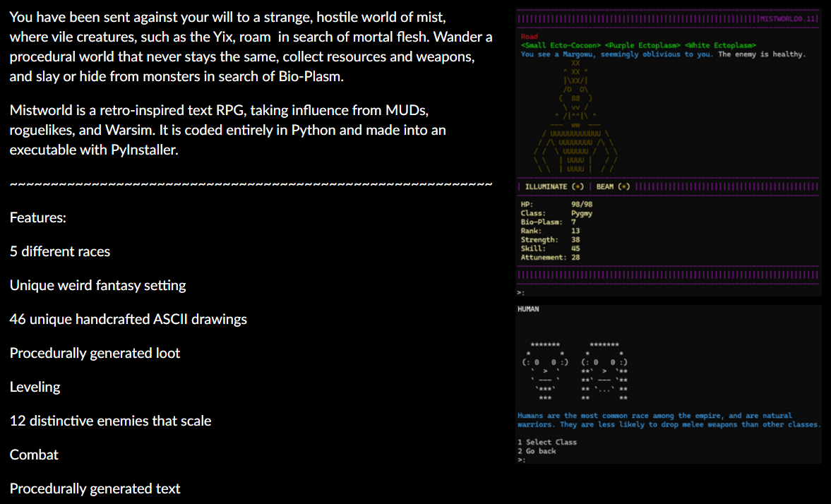Click '12 distinctive enemies that scale'
This screenshot has height=504, width=831.
(x=110, y=421)
